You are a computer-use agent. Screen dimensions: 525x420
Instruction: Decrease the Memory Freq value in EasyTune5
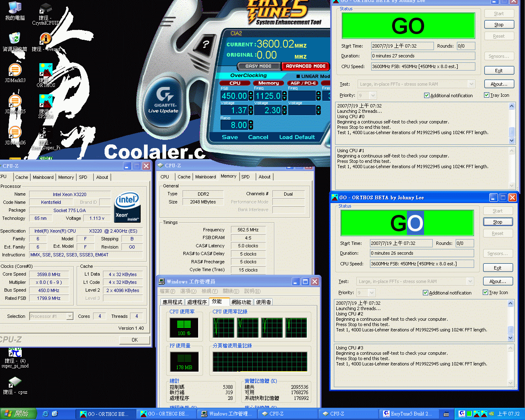[x=284, y=98]
